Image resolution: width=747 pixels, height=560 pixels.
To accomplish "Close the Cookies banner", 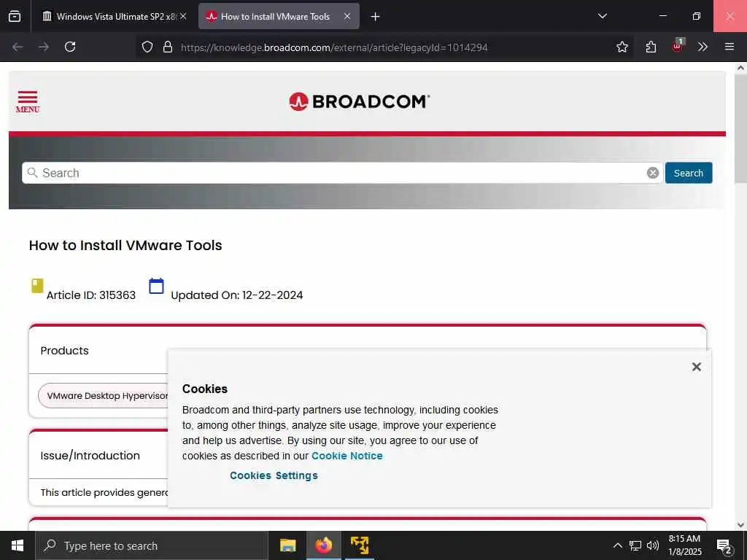I will pos(696,367).
